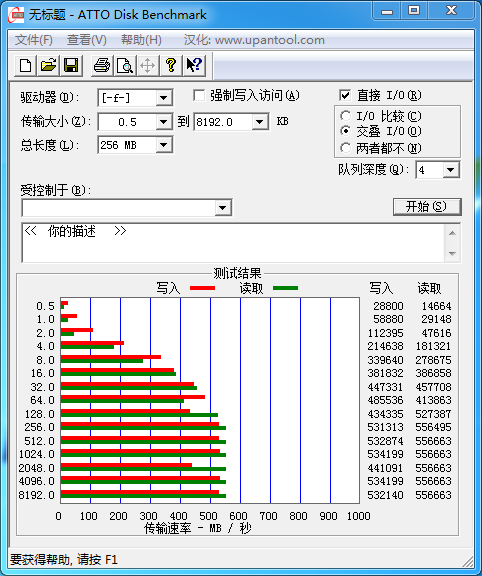Expand the 受控制于 dropdown
Screen dimensions: 482x576
pyautogui.click(x=222, y=208)
